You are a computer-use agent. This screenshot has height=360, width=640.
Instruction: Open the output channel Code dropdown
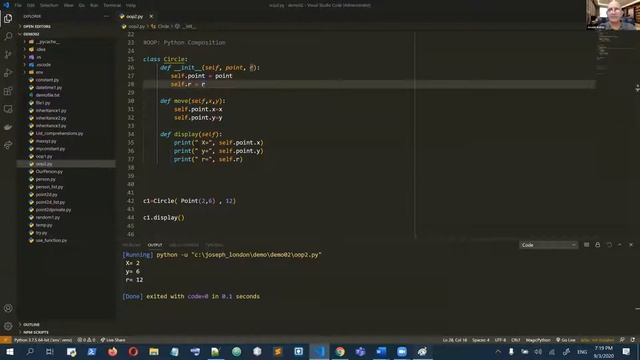pos(548,245)
